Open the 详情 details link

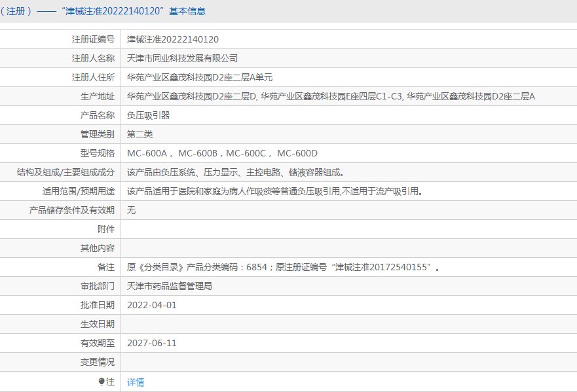pyautogui.click(x=136, y=382)
